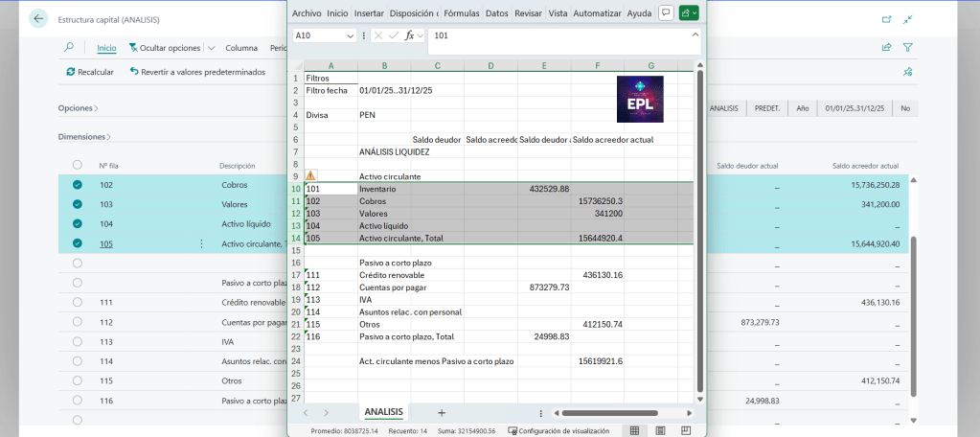Image resolution: width=980 pixels, height=437 pixels.
Task: Click the warning icon in cell A9
Action: point(310,176)
